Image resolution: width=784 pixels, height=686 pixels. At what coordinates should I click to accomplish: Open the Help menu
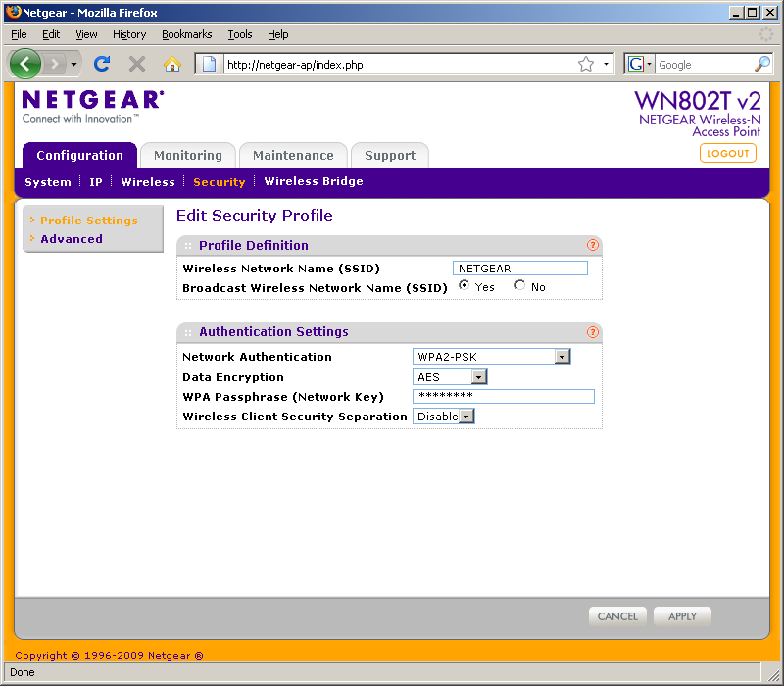click(x=278, y=34)
